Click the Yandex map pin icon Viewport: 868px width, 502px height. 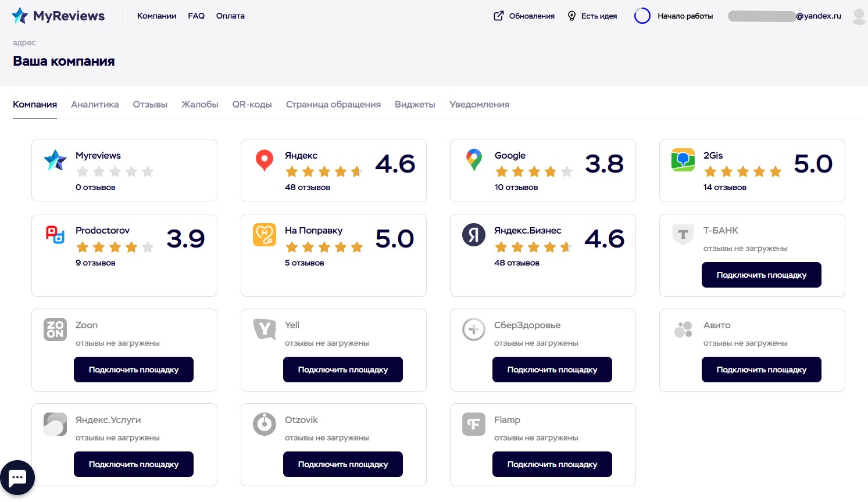pyautogui.click(x=265, y=160)
